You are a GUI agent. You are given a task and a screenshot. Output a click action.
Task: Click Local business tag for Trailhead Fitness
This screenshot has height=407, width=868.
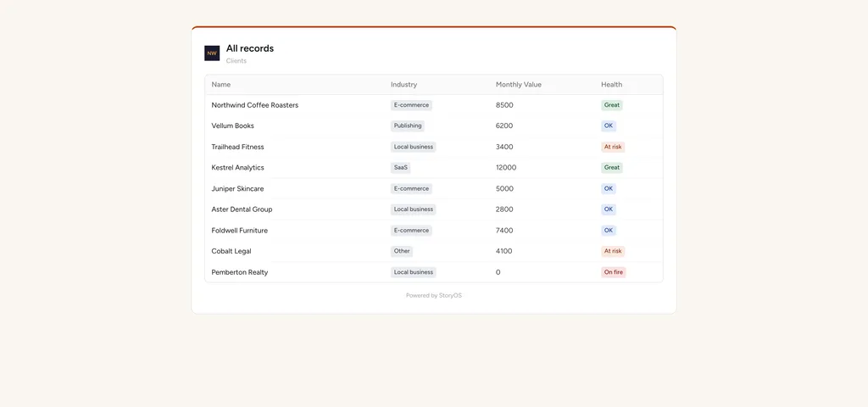[x=414, y=147]
